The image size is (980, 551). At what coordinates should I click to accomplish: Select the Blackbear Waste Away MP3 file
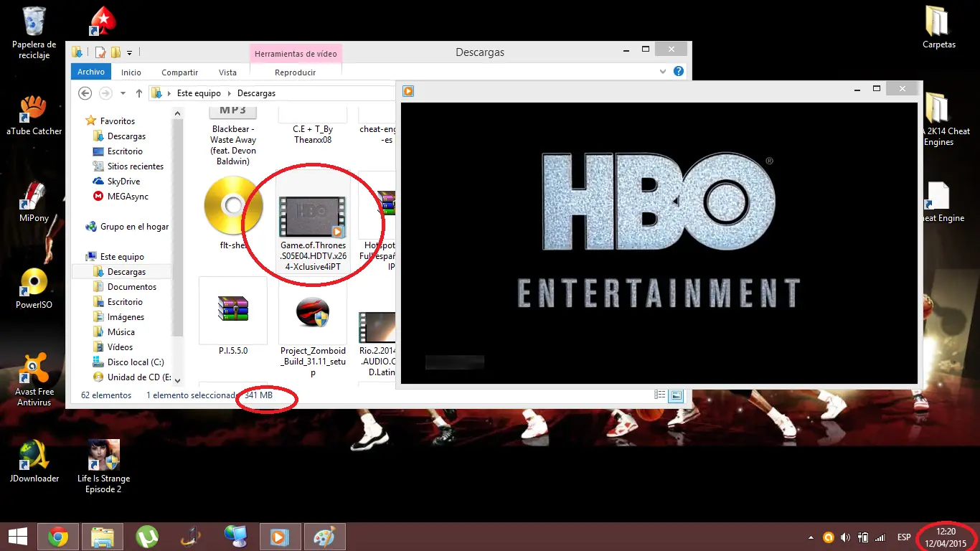pyautogui.click(x=233, y=136)
